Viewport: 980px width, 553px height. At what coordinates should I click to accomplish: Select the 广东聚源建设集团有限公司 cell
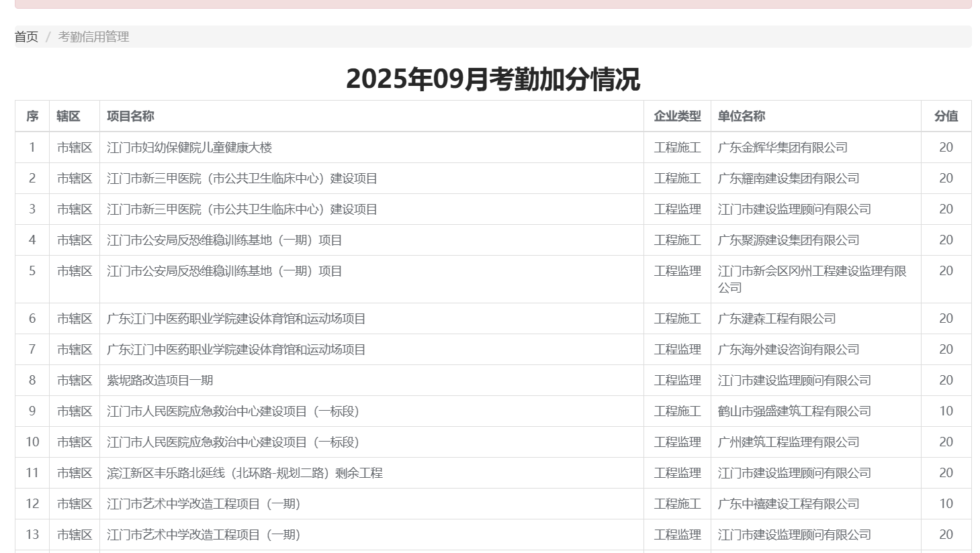click(789, 240)
